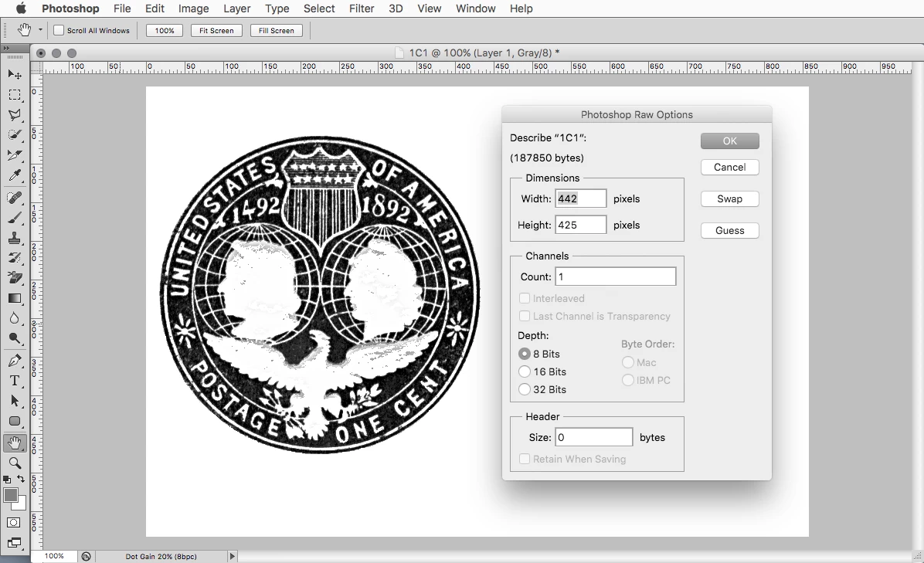The width and height of the screenshot is (924, 563).
Task: Select the Quick Selection tool
Action: pos(15,135)
